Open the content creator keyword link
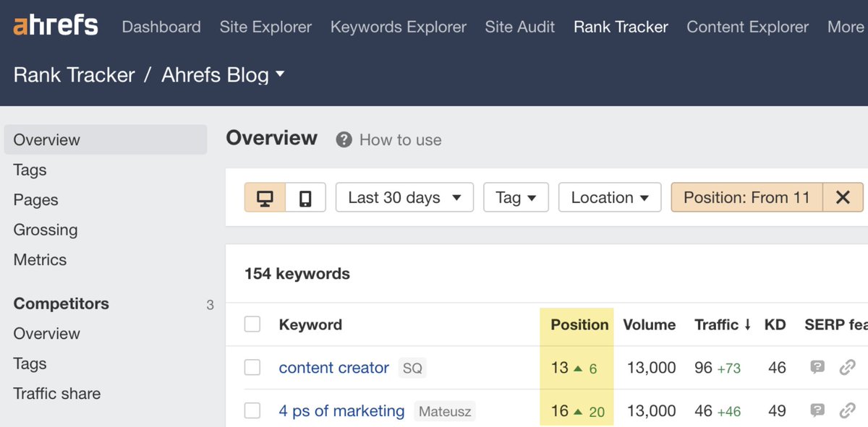868x427 pixels. [x=333, y=368]
